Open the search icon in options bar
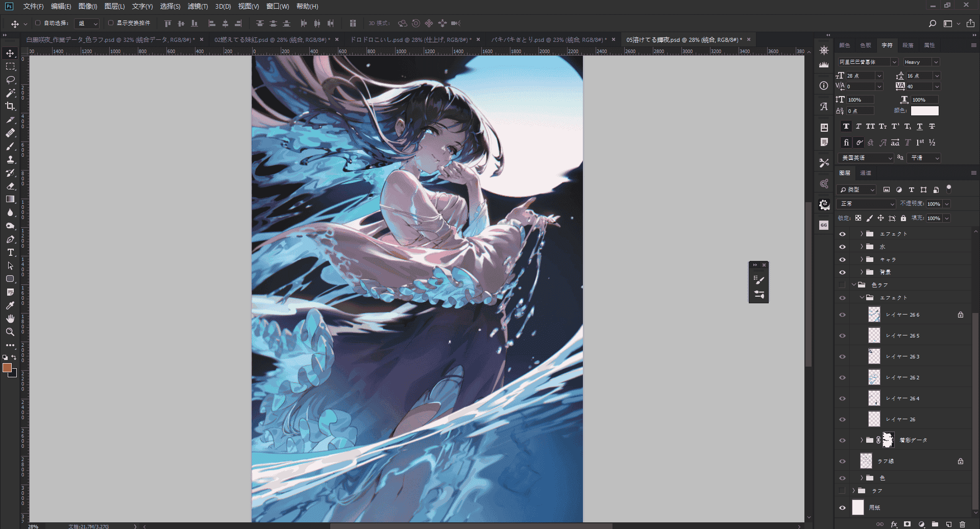 pos(933,23)
